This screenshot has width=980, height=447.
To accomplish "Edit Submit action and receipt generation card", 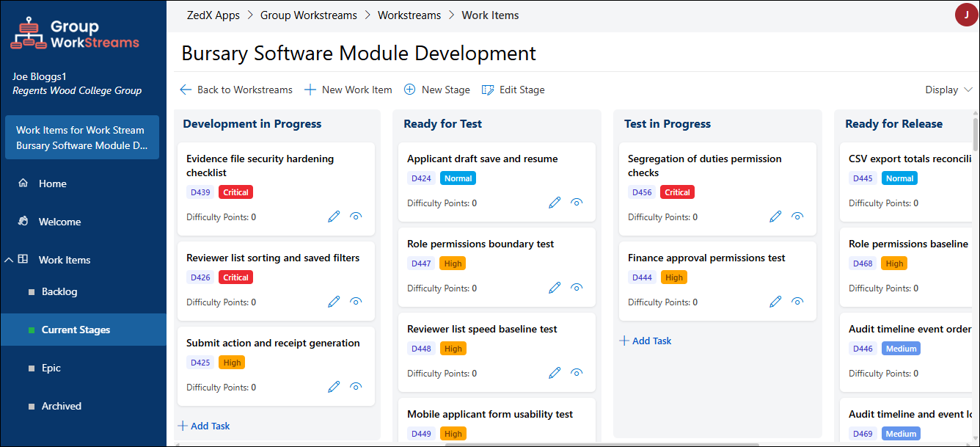I will coord(334,387).
